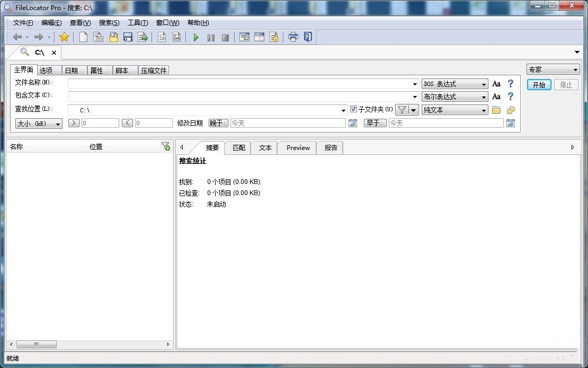588x368 pixels.
Task: Toggle the less-than size button
Action: point(128,123)
